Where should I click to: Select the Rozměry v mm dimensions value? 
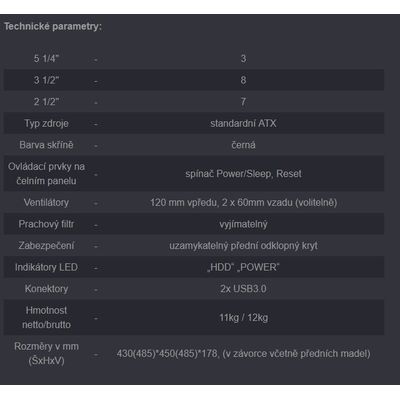pyautogui.click(x=243, y=354)
